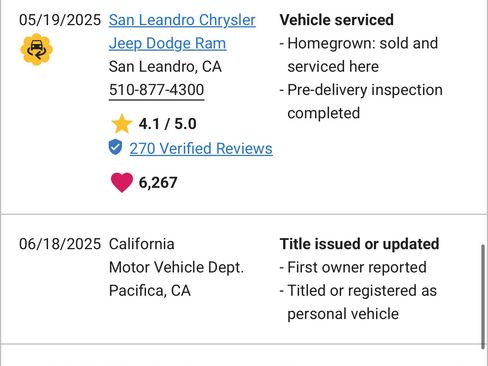Click the 05/19/2025 service date

tap(60, 20)
